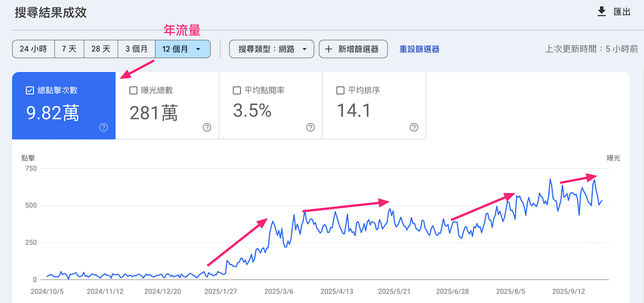Switch to the 7 天 time range
The height and width of the screenshot is (303, 644).
pos(69,49)
